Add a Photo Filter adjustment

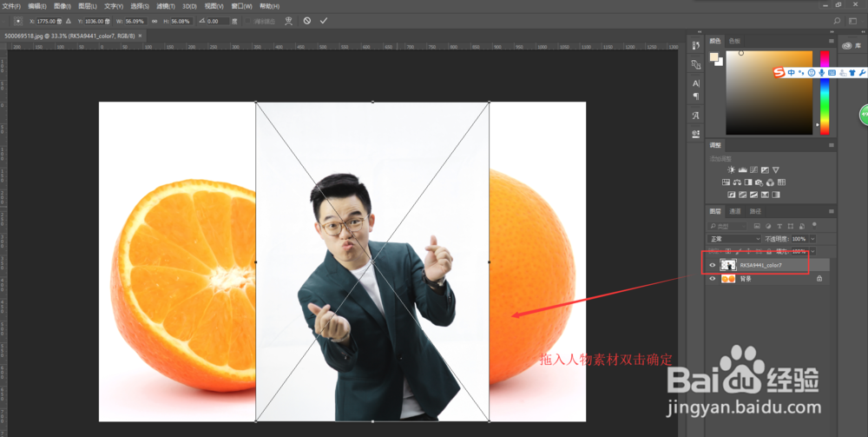pyautogui.click(x=759, y=182)
